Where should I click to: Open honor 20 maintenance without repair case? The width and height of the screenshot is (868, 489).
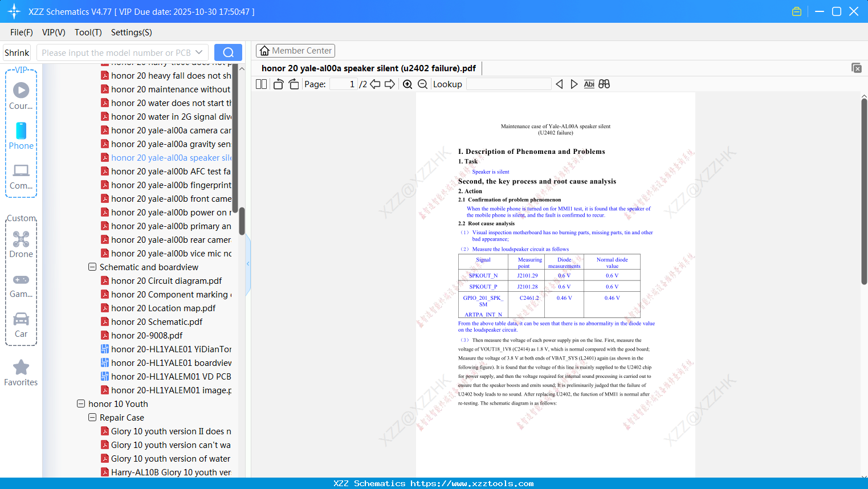[166, 89]
